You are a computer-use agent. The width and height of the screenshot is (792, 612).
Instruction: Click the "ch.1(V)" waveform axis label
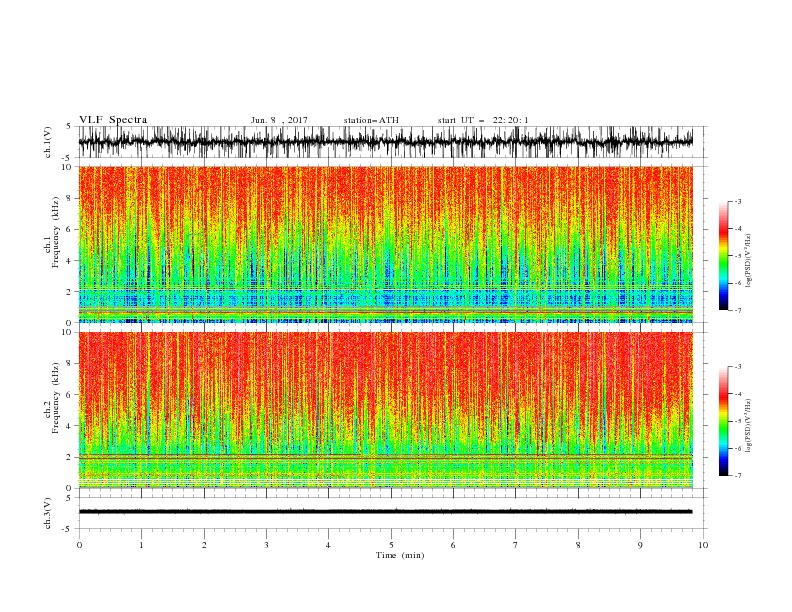pyautogui.click(x=48, y=142)
